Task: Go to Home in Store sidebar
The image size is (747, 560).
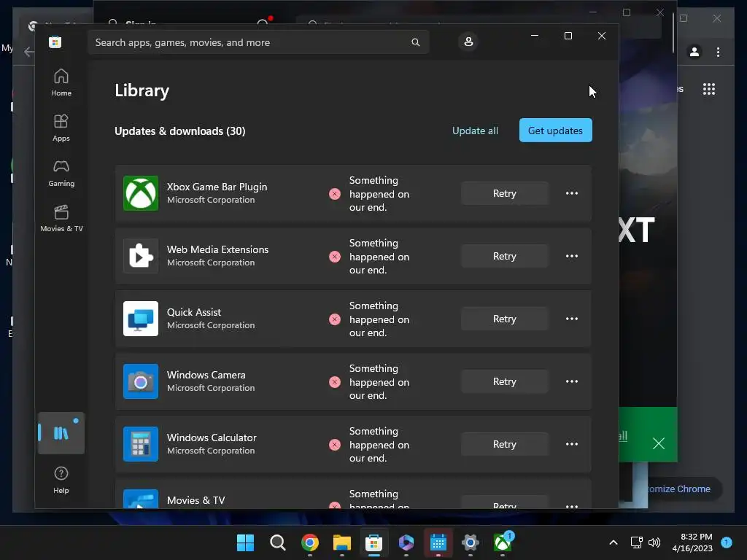Action: [61, 82]
